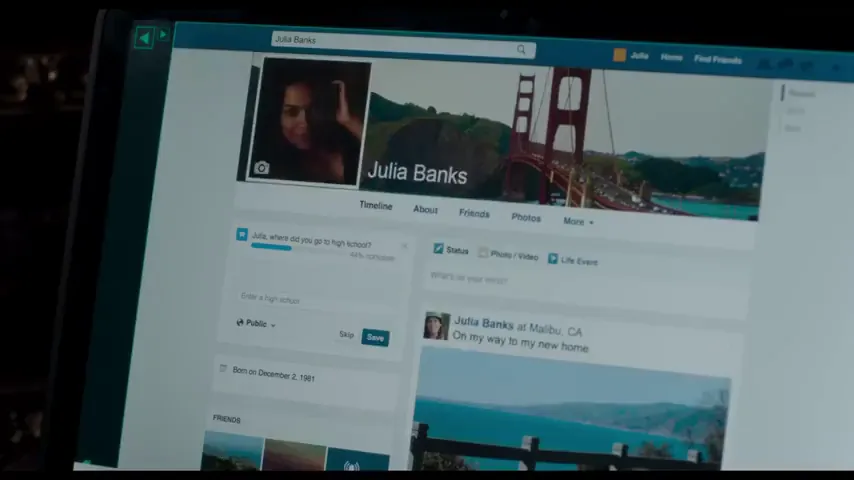Select the Status composer tab
The image size is (854, 480).
(451, 250)
